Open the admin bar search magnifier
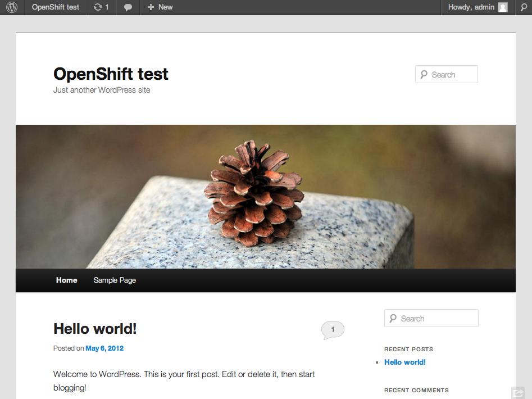This screenshot has height=399, width=532. tap(524, 7)
